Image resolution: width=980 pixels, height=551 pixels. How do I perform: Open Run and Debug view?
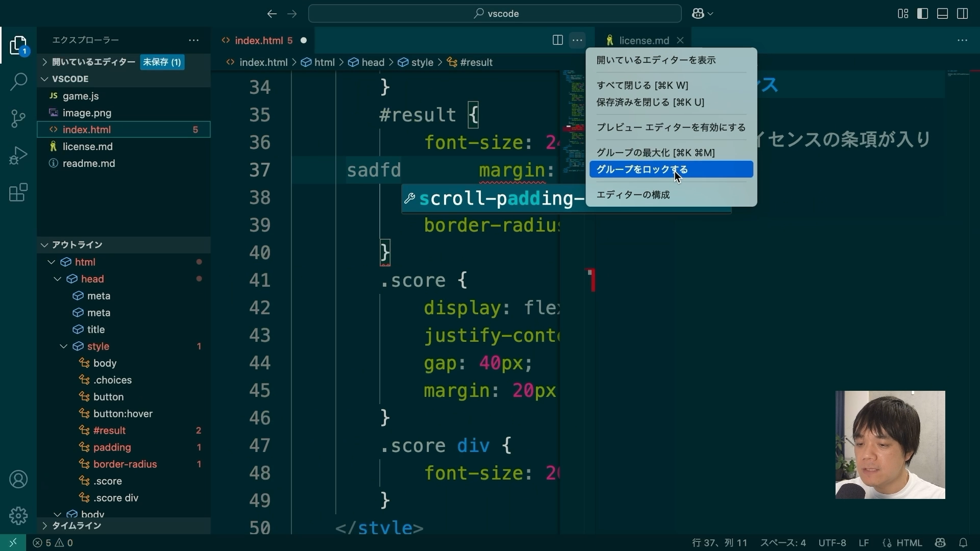(x=18, y=156)
